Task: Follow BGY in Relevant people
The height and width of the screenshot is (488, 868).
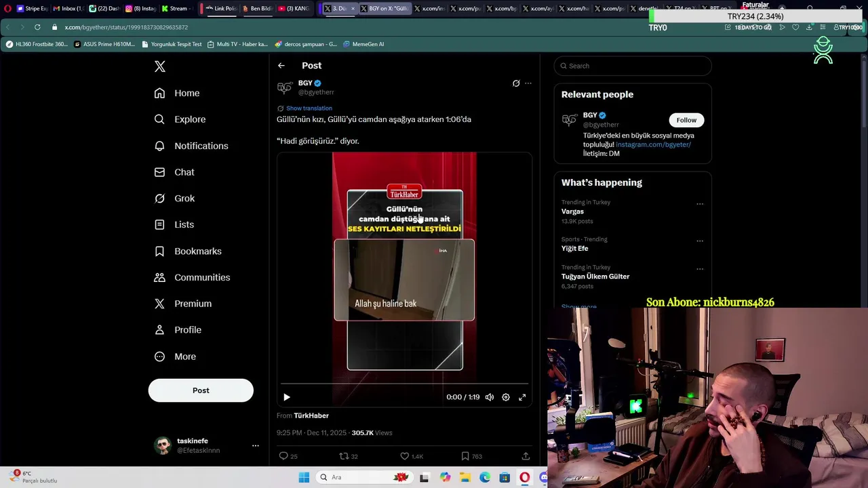Action: (686, 120)
